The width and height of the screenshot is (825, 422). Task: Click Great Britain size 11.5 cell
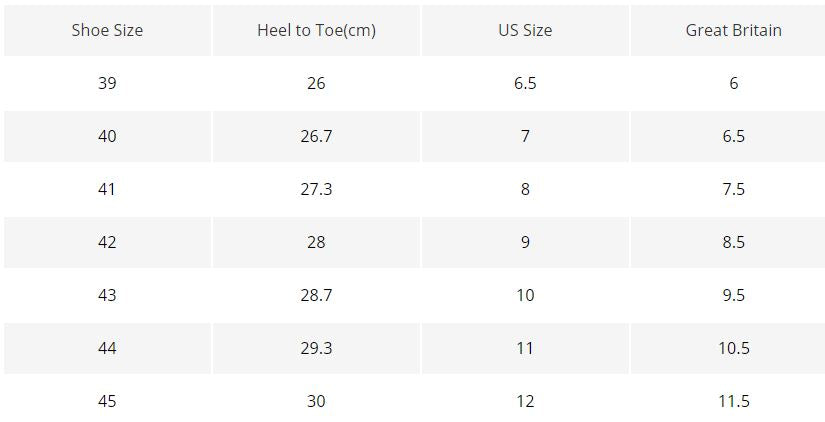pyautogui.click(x=733, y=401)
